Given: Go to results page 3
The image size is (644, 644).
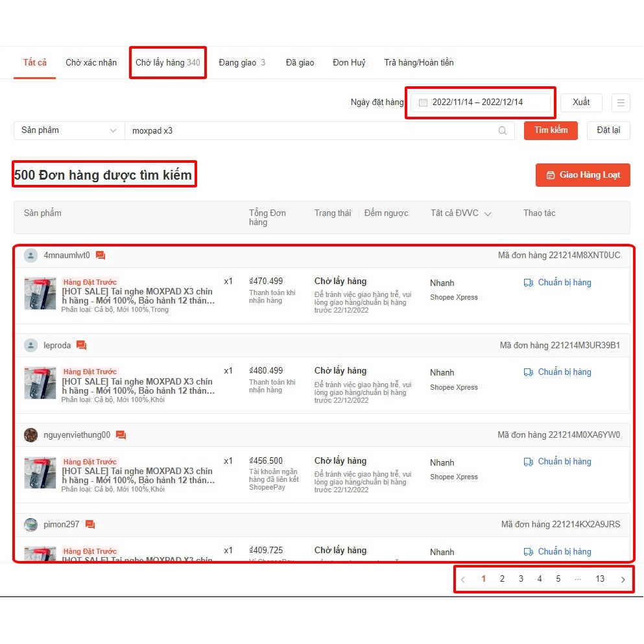Looking at the screenshot, I should [x=521, y=578].
